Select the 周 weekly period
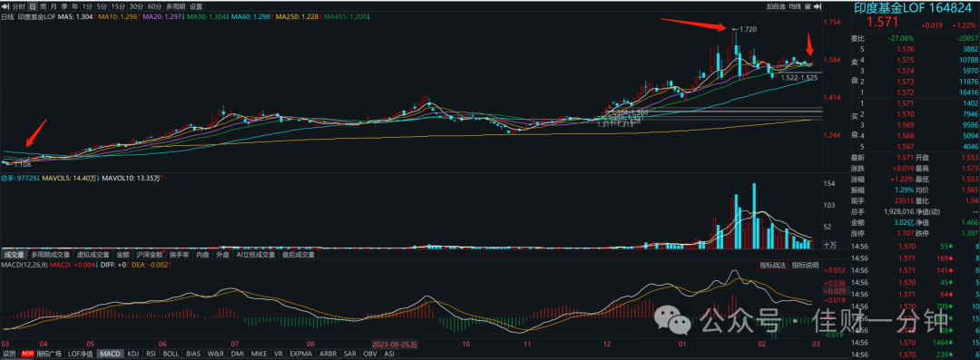 point(44,6)
